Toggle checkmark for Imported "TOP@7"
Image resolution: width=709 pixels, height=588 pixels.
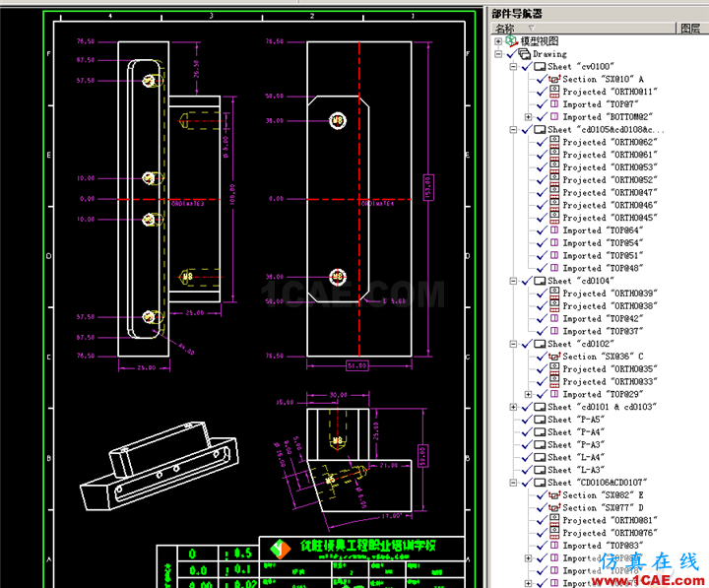tap(542, 104)
